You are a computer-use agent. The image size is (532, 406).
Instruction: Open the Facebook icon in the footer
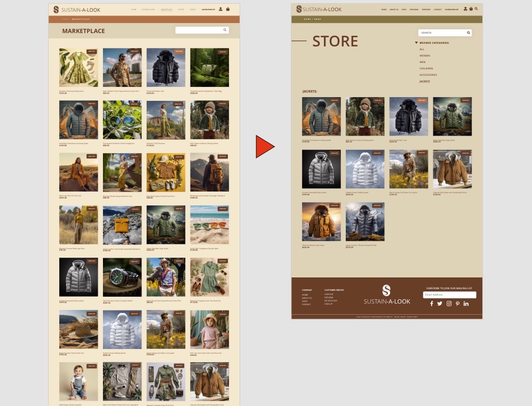[432, 304]
